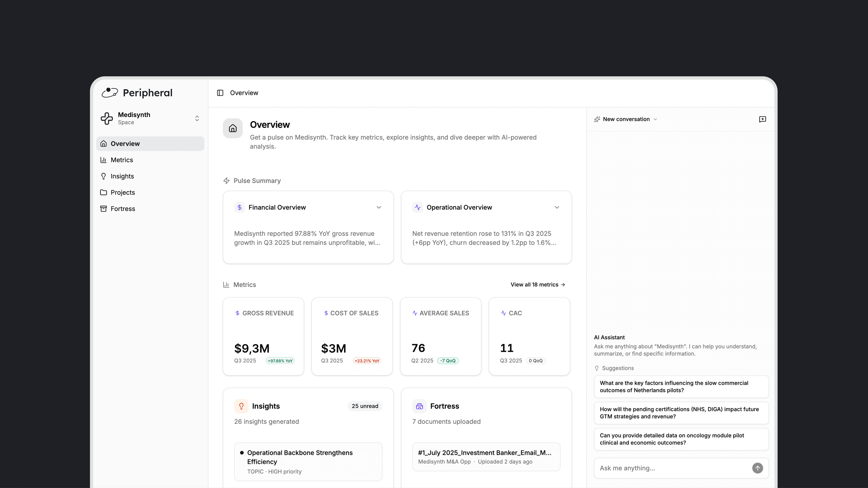Click the Insights lightbulb icon in card
This screenshot has width=868, height=488.
click(241, 406)
